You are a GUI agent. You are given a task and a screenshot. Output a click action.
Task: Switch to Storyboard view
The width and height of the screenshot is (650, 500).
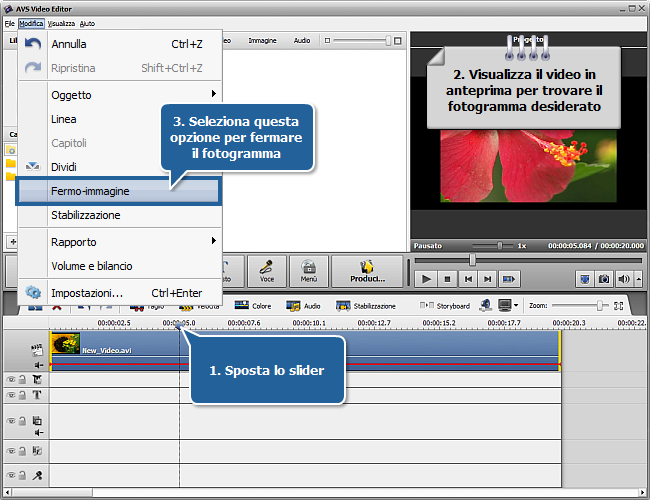pos(445,306)
